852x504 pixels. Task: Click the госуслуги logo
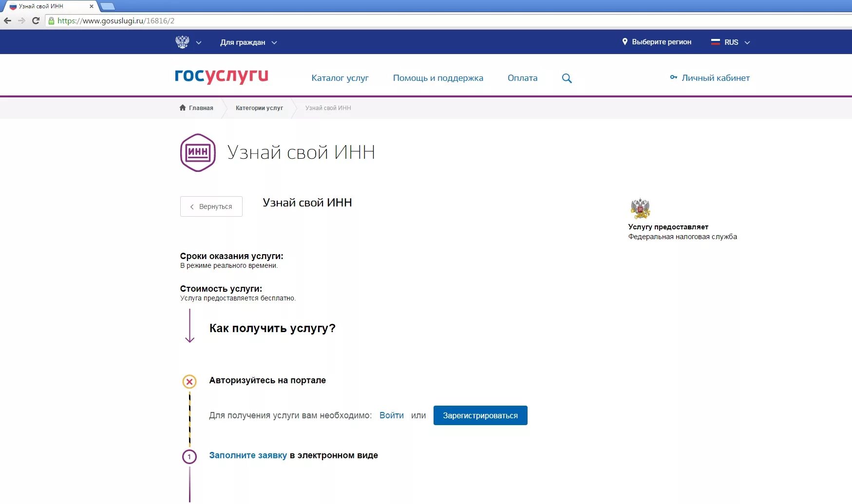pos(222,76)
